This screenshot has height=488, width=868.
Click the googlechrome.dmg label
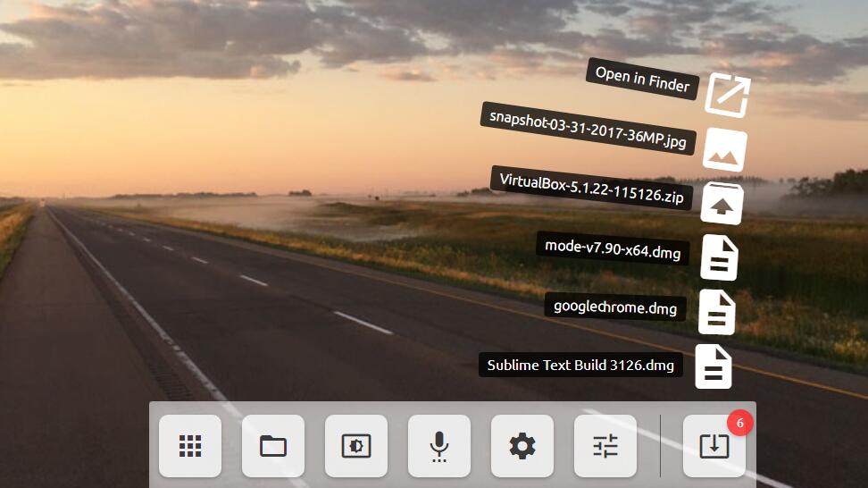pyautogui.click(x=615, y=307)
